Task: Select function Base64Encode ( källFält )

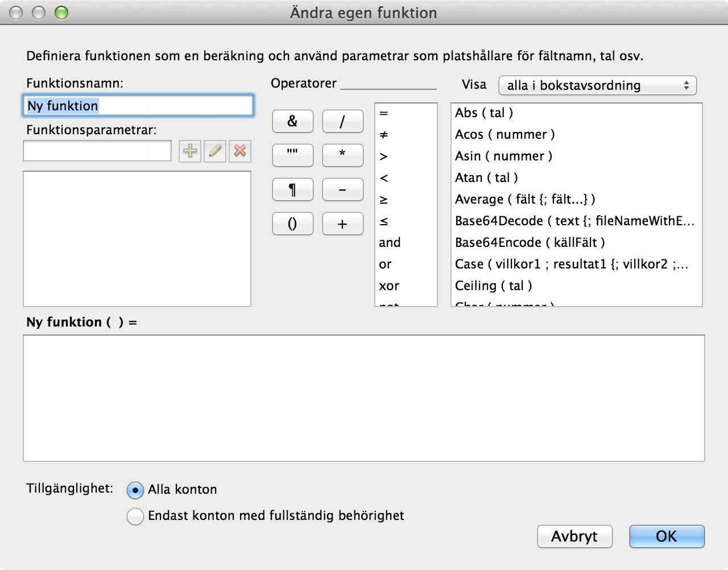Action: pyautogui.click(x=576, y=243)
